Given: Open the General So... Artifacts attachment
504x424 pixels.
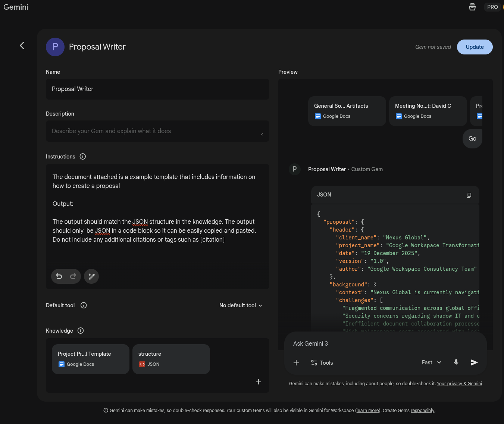Looking at the screenshot, I should click(347, 111).
